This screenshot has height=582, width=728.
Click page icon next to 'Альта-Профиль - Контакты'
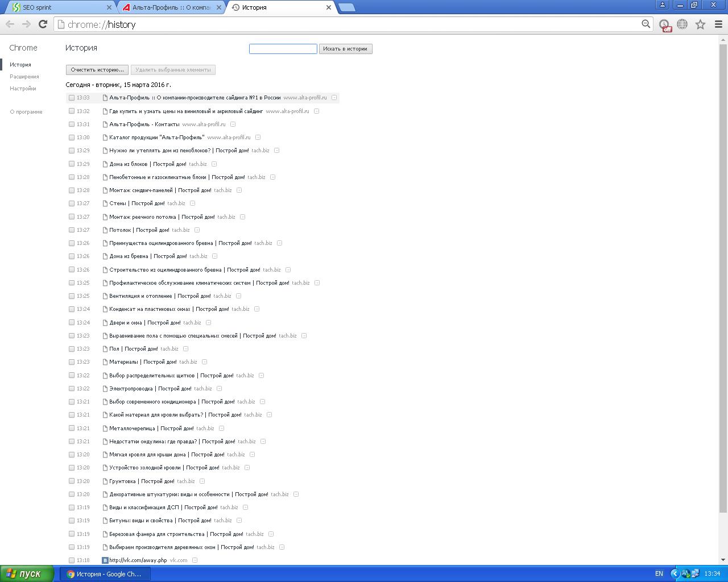coord(105,124)
